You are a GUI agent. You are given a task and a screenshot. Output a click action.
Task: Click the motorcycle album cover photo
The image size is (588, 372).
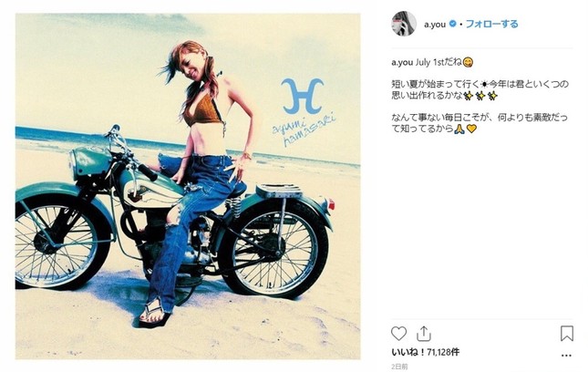[188, 186]
